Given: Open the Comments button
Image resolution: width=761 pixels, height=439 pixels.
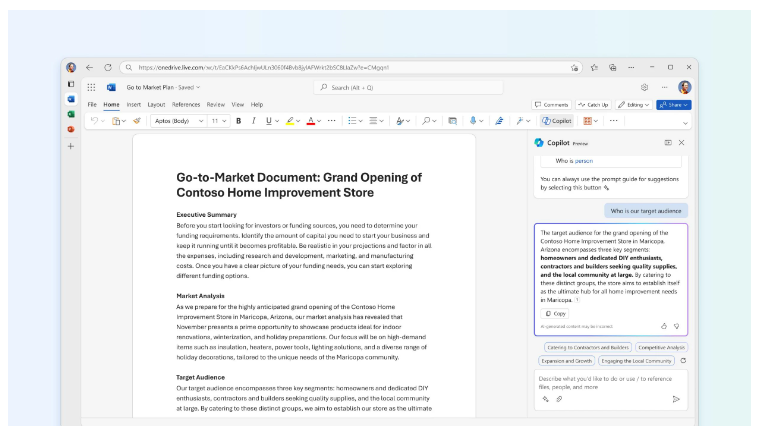Looking at the screenshot, I should point(551,105).
